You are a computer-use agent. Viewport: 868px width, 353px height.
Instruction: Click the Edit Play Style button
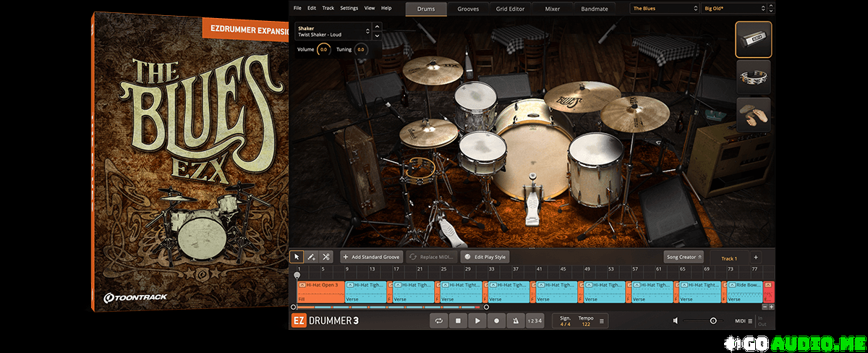pos(485,257)
